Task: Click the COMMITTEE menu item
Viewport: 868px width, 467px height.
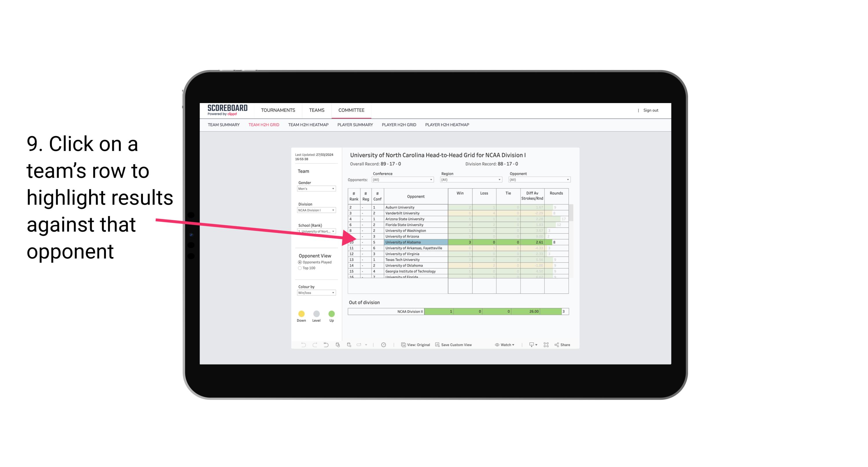Action: pyautogui.click(x=352, y=110)
